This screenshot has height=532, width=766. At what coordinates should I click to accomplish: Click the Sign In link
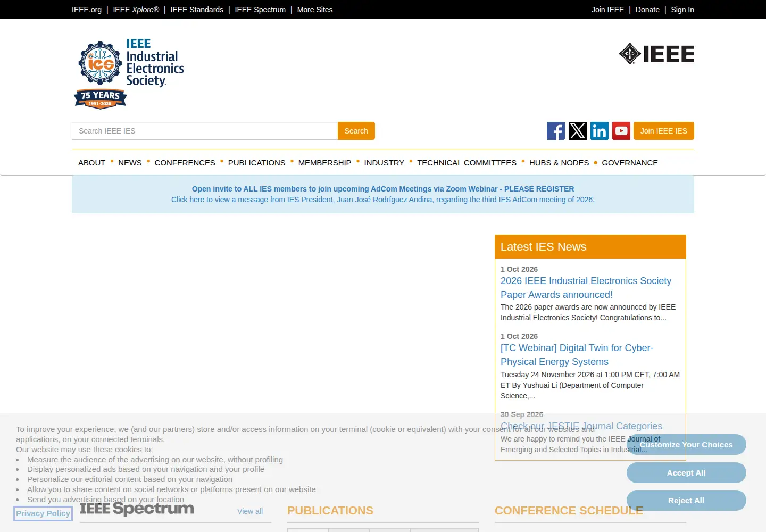(682, 10)
